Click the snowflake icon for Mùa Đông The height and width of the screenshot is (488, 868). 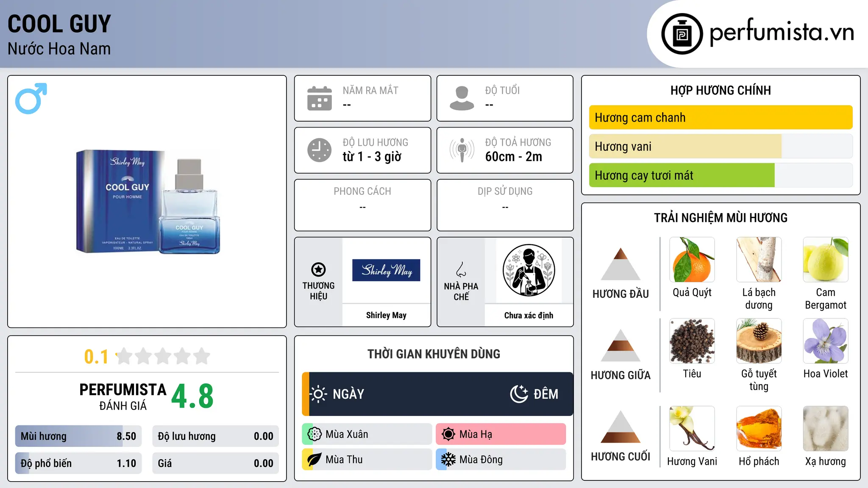[x=448, y=460]
